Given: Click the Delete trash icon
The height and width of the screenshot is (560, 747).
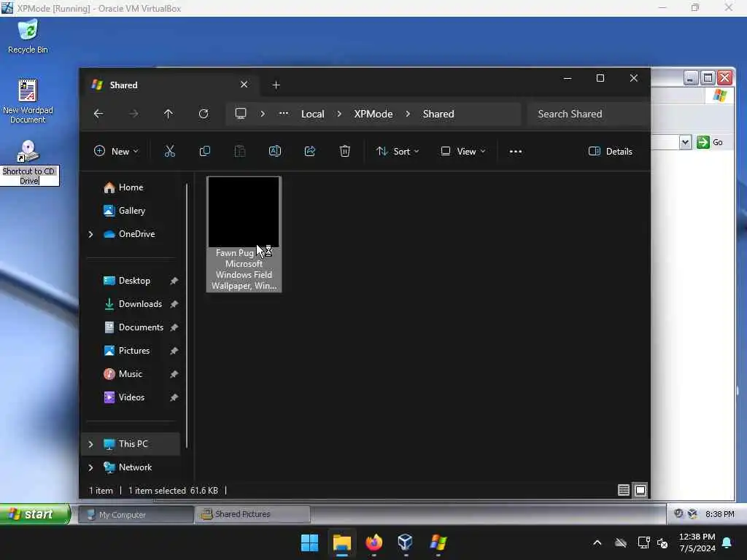Looking at the screenshot, I should [345, 152].
